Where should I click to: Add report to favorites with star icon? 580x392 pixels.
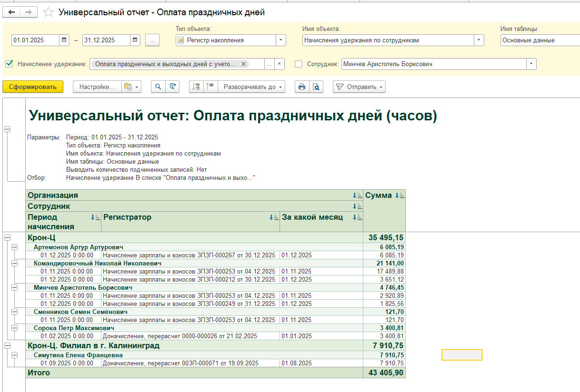pos(48,12)
